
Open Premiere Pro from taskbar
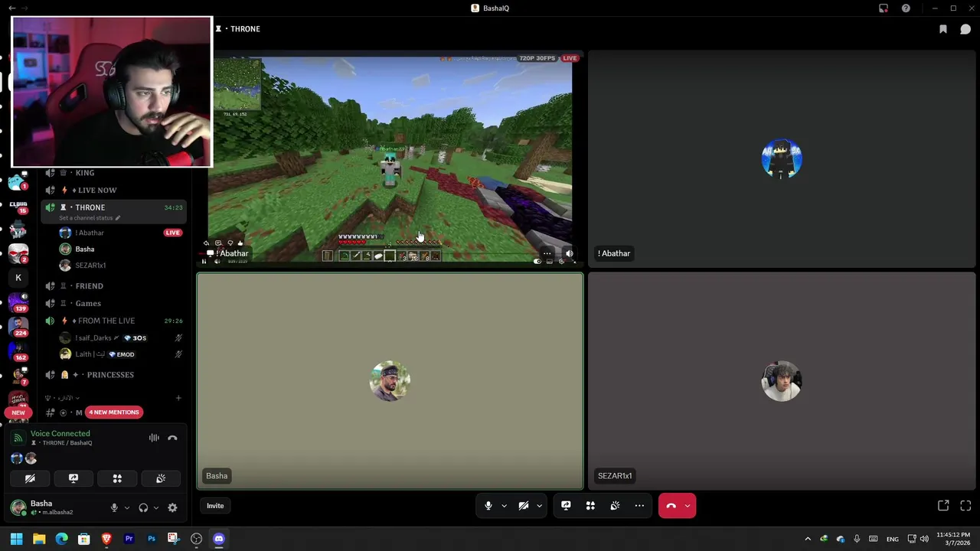click(x=129, y=539)
